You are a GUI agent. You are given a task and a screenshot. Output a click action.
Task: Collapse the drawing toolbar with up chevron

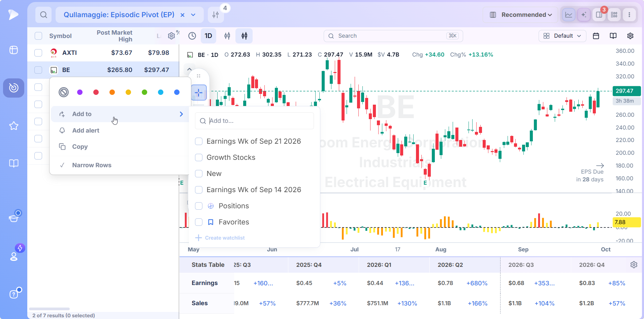(189, 69)
